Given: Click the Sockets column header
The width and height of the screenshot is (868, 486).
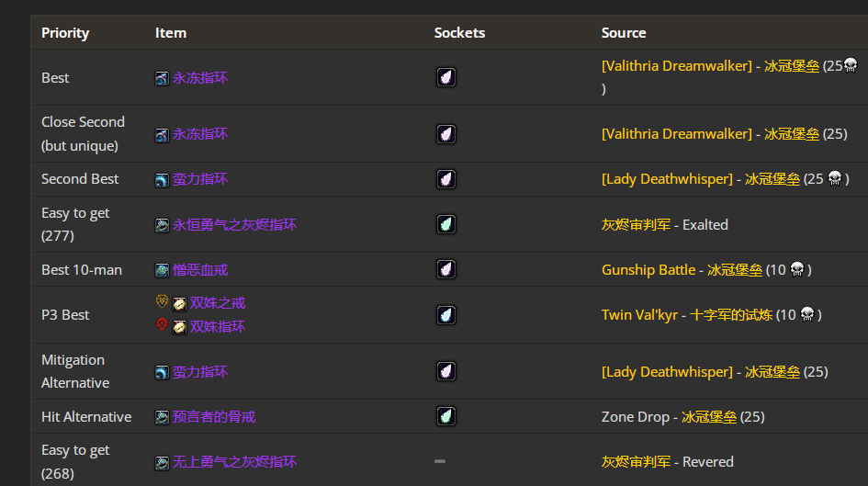Looking at the screenshot, I should click(x=459, y=33).
